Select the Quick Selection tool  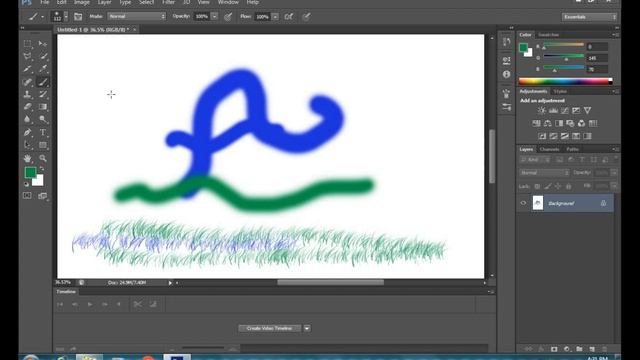42,56
